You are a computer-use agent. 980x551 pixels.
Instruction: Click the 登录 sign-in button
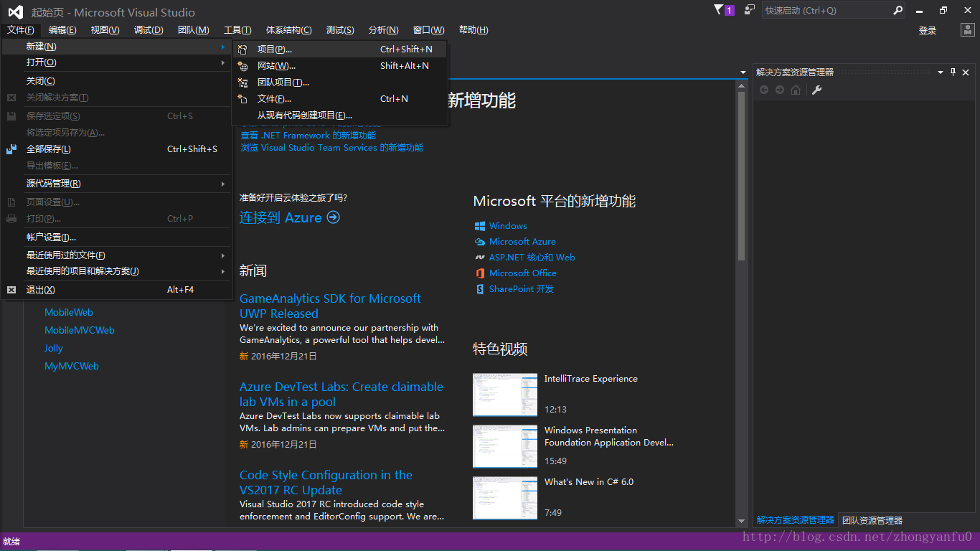point(928,30)
